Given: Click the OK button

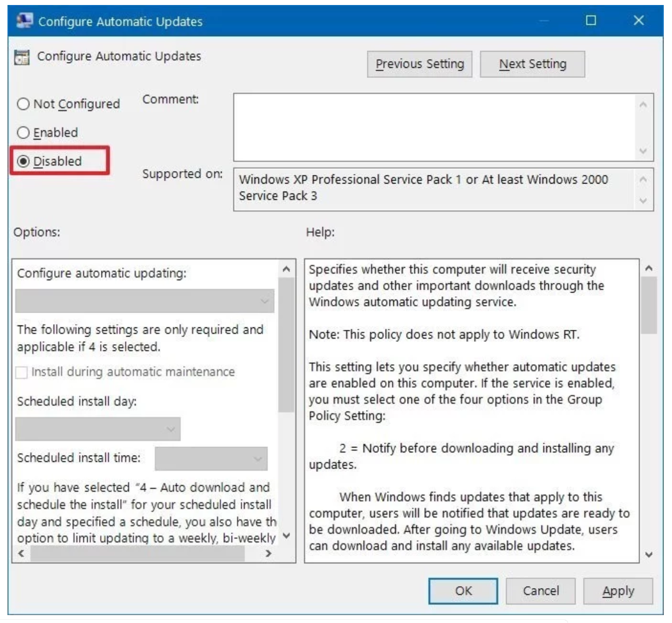Looking at the screenshot, I should 464,591.
